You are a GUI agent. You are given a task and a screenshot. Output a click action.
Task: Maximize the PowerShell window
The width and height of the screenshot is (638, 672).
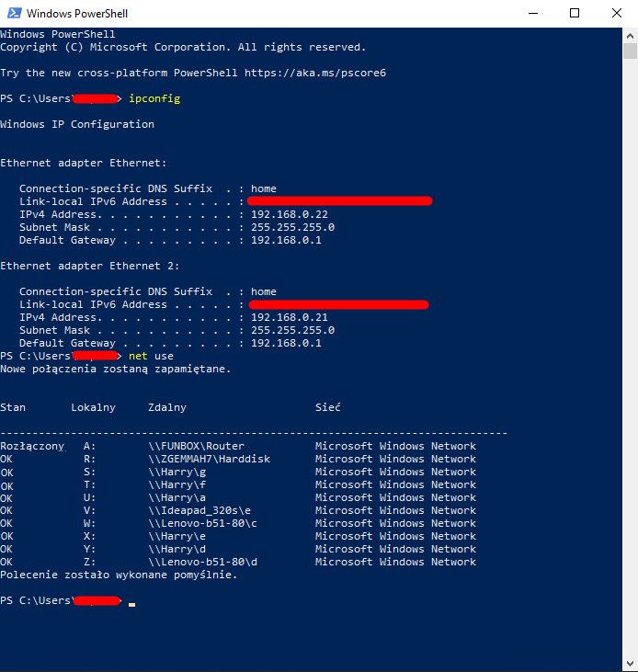click(x=575, y=14)
